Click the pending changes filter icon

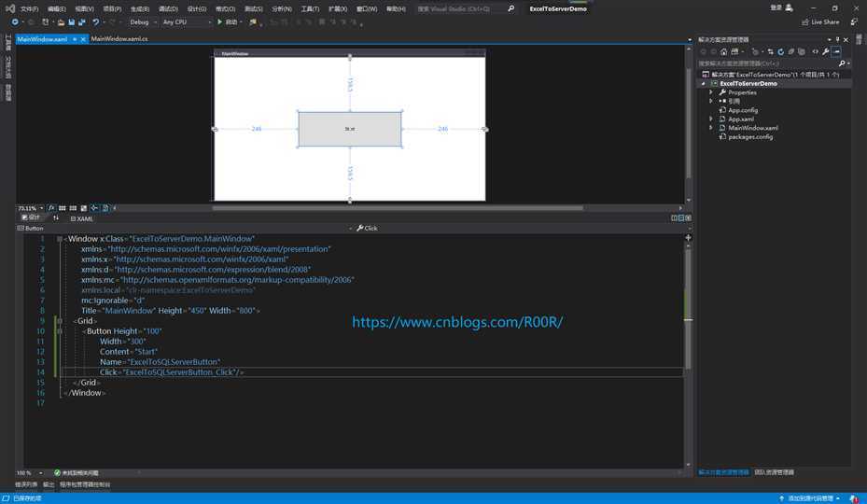(x=755, y=51)
